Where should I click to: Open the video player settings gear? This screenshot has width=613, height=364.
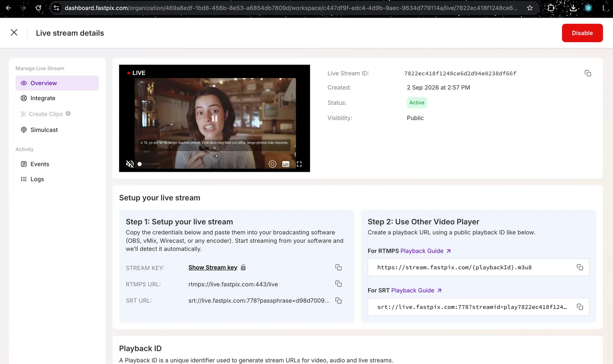[272, 164]
